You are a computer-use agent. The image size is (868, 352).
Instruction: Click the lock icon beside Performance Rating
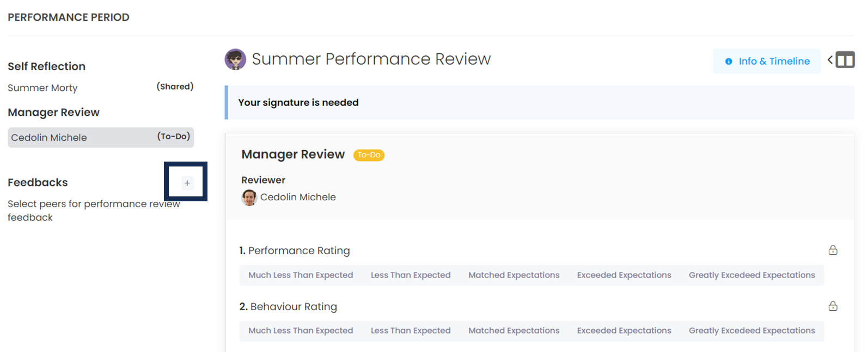[833, 250]
